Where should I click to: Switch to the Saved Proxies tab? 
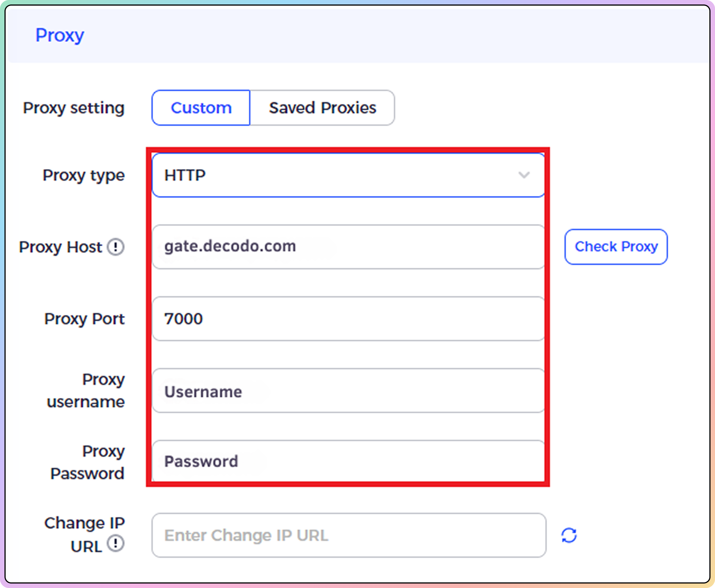click(x=322, y=108)
